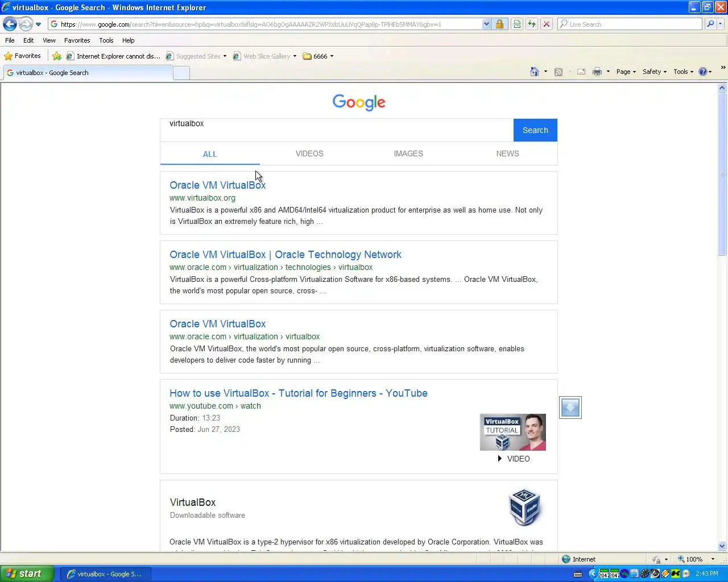728x582 pixels.
Task: Open the Tools menu in menu bar
Action: (x=106, y=40)
